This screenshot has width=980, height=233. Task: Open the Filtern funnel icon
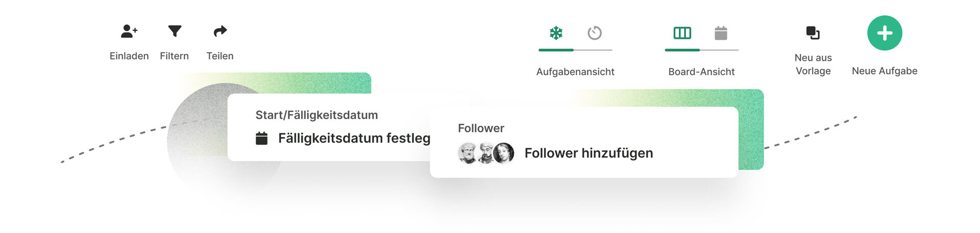pyautogui.click(x=175, y=32)
